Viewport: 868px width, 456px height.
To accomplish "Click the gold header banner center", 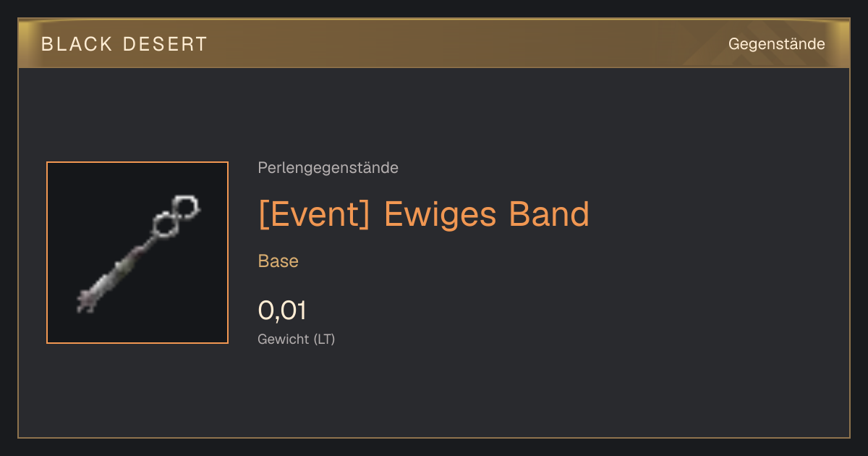I will (x=434, y=44).
